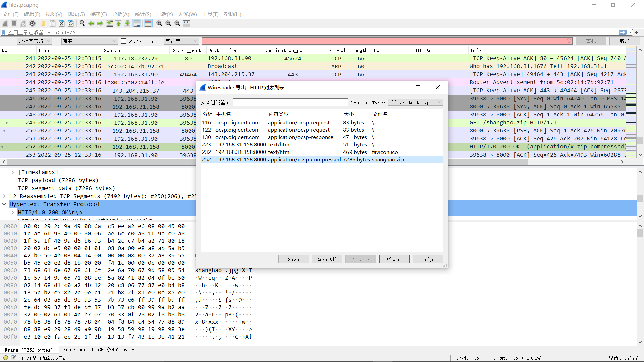Enable the 区分大小写 checkbox
644x362 pixels.
coord(123,41)
